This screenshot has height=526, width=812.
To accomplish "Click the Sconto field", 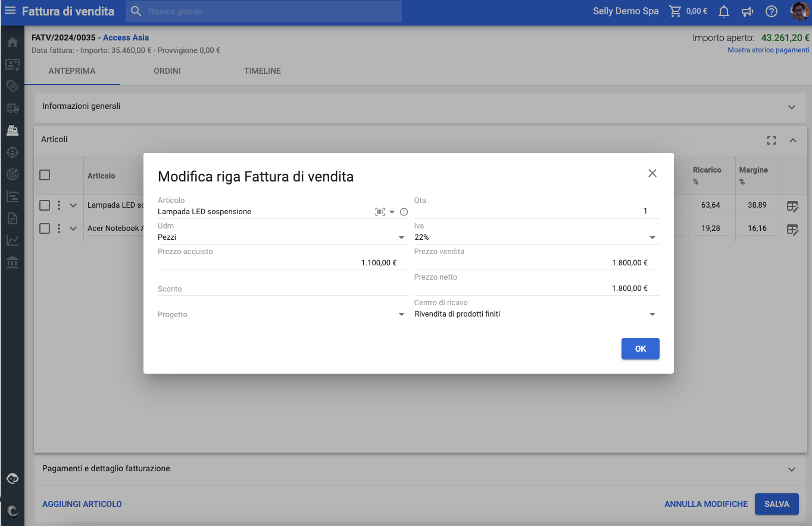I will (283, 289).
